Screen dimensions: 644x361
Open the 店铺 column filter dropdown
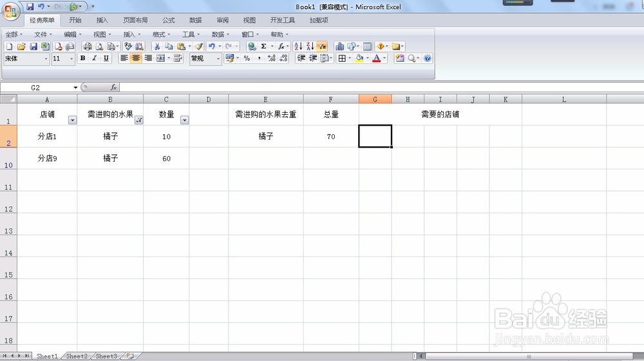point(72,120)
